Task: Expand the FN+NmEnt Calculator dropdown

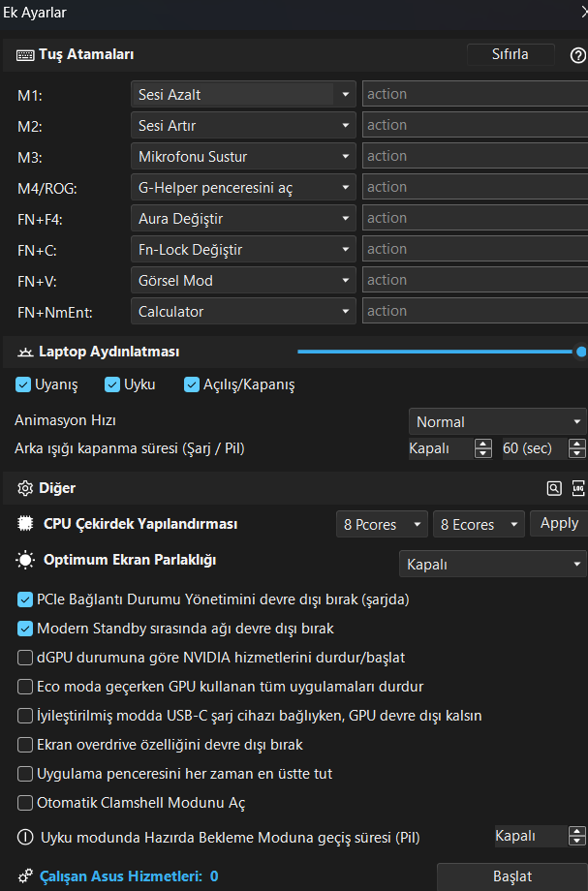Action: [243, 311]
